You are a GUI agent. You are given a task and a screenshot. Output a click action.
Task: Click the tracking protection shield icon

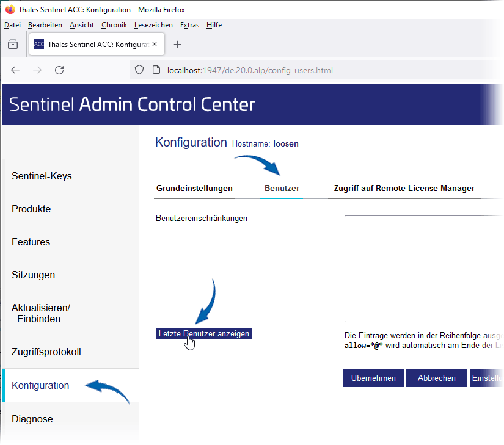click(139, 70)
